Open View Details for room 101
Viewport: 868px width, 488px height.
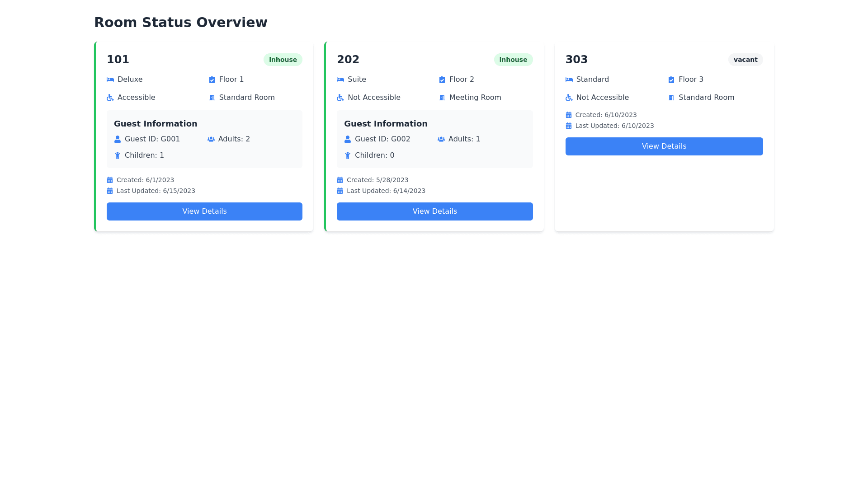pyautogui.click(x=204, y=211)
